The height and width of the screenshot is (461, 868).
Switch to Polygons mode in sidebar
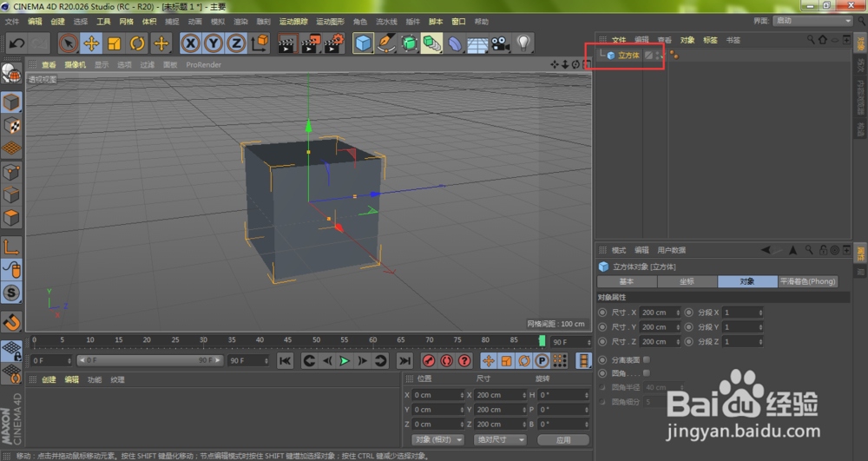[x=11, y=218]
